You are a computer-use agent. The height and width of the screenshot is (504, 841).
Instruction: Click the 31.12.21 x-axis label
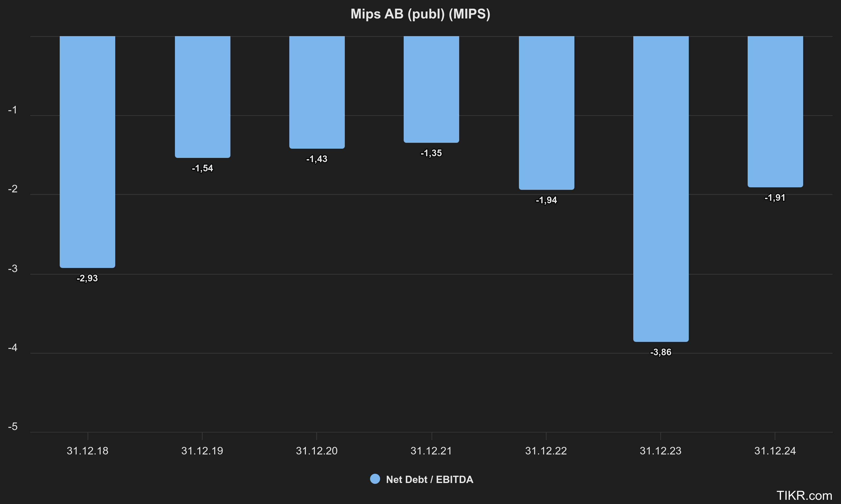tap(431, 451)
